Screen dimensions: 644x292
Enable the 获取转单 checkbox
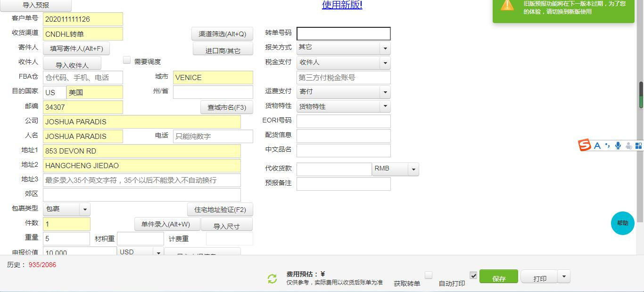coord(428,275)
